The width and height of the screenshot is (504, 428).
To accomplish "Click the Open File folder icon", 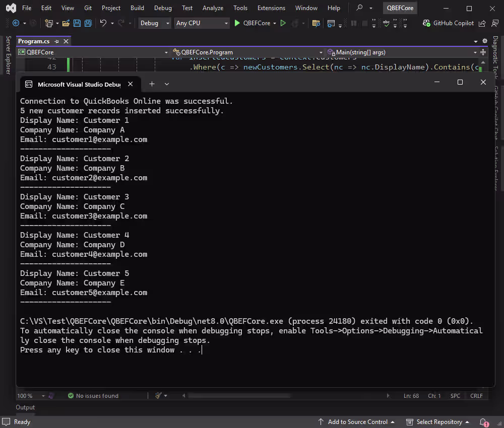I will (x=66, y=23).
